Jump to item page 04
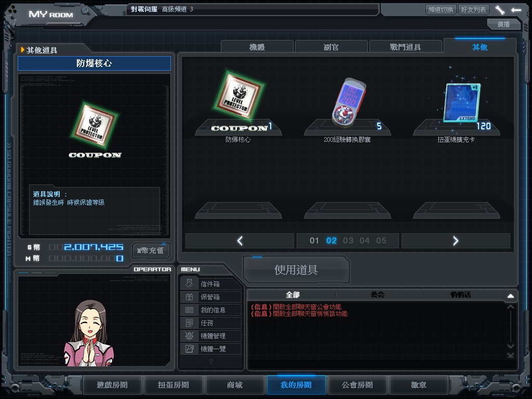Image resolution: width=532 pixels, height=399 pixels. (x=364, y=241)
